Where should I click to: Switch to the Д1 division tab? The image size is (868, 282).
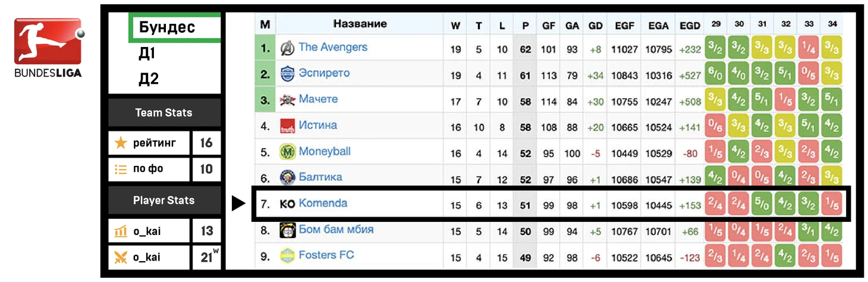click(x=147, y=54)
